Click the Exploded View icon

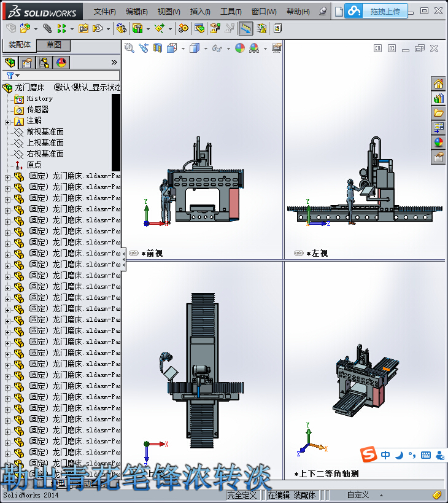(x=215, y=28)
